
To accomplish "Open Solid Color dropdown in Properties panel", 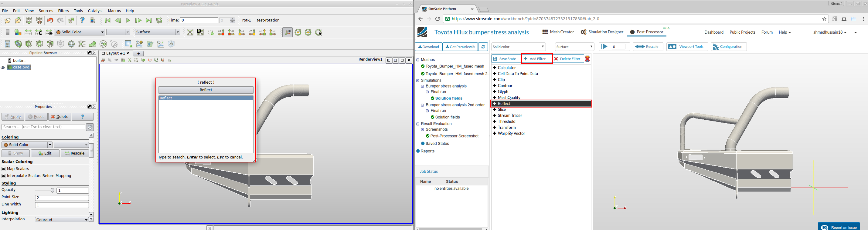I will tap(27, 145).
